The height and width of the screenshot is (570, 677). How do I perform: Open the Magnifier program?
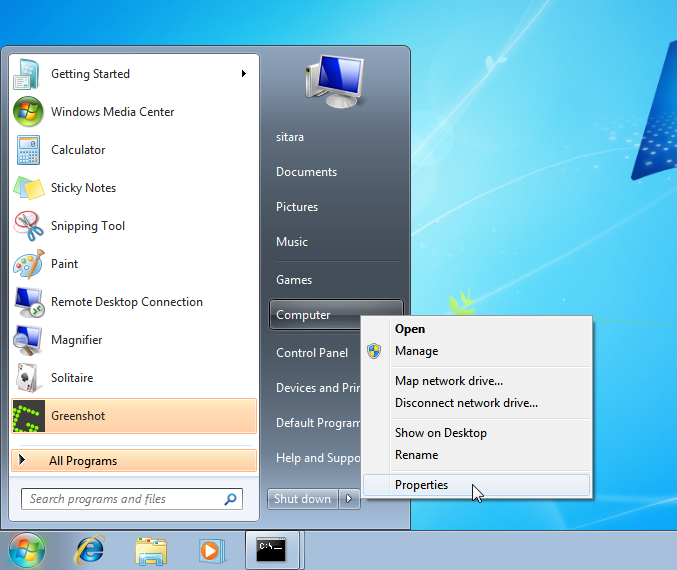tap(76, 340)
